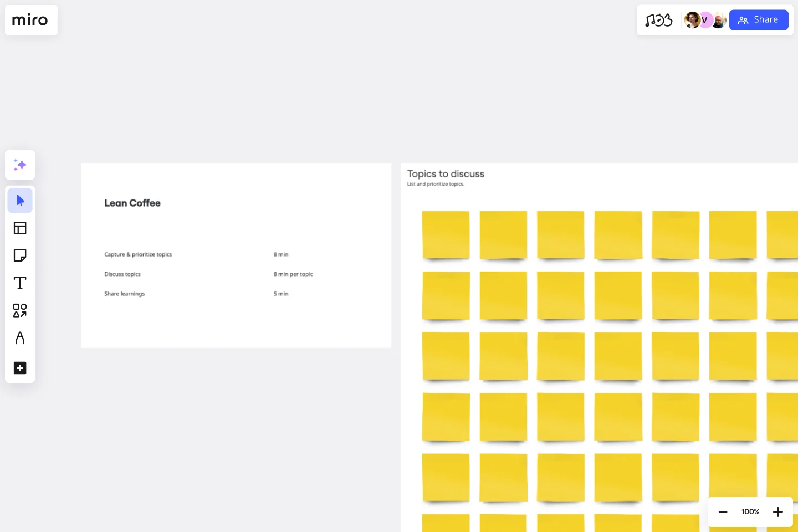Open the Miro AI sparkle tool

20,165
